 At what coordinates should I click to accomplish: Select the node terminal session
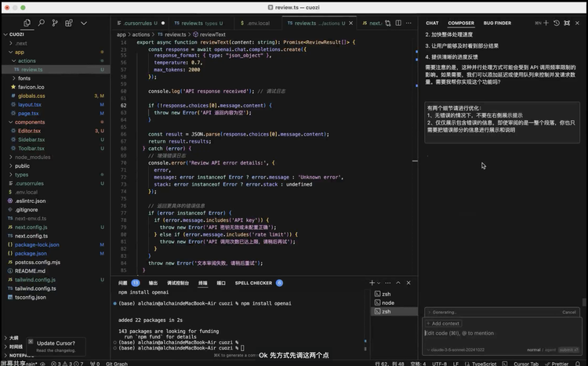pos(387,303)
